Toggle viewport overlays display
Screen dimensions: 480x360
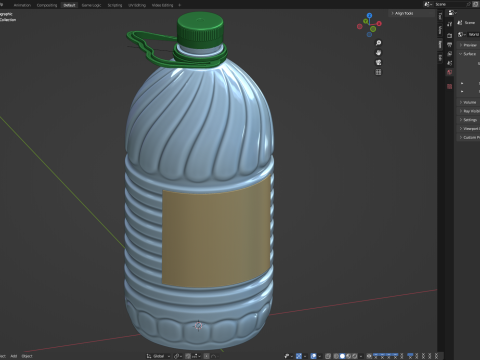pyautogui.click(x=314, y=356)
